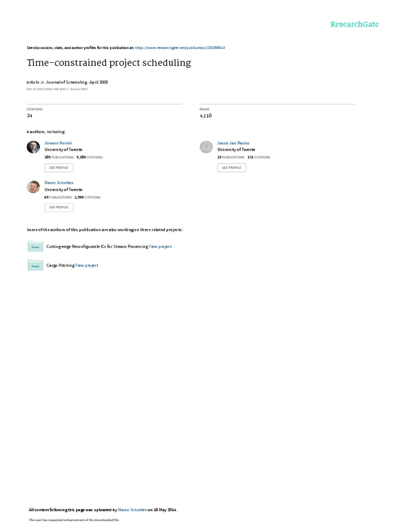Click the citations count 34
The image size is (399, 532).
tap(30, 116)
